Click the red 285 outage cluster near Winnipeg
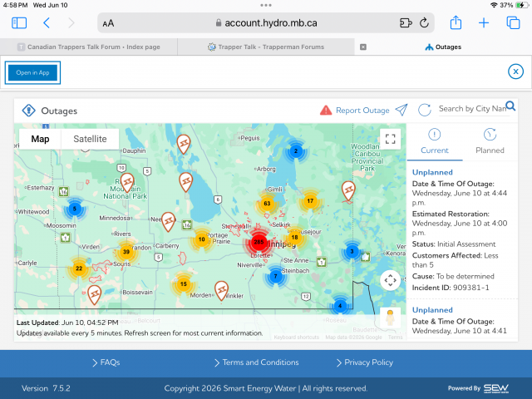Screen dimensions: 532x399 (x=259, y=242)
